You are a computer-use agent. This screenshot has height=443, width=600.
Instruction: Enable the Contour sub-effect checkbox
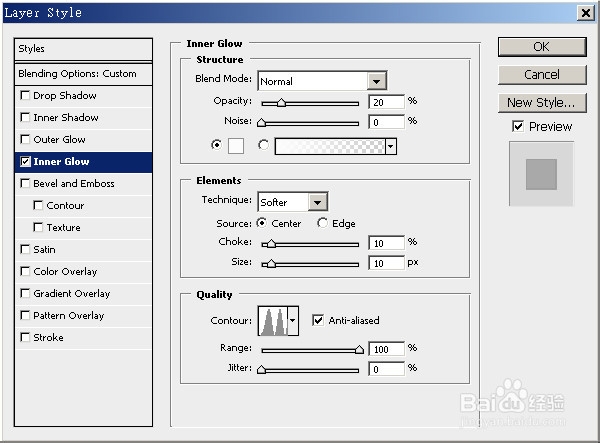38,205
